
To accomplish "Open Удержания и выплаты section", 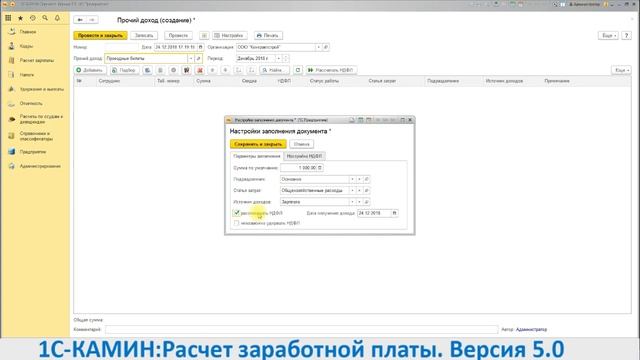I will [42, 89].
